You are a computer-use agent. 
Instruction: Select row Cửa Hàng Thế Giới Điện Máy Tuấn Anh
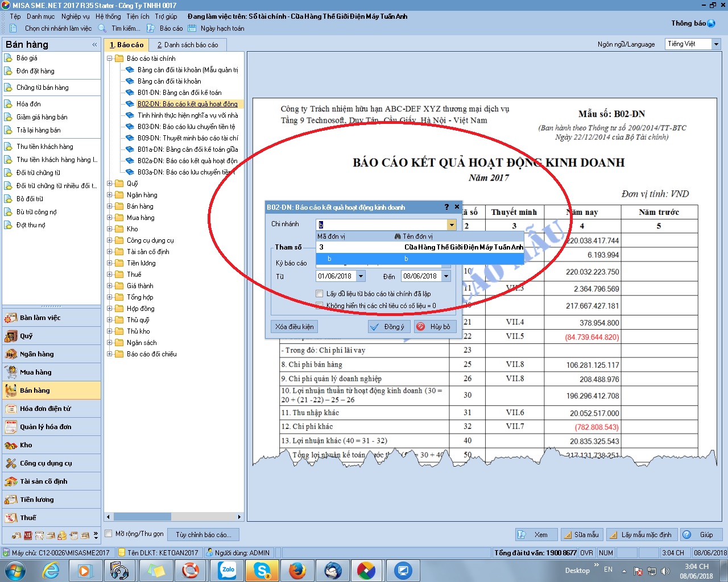(420, 247)
